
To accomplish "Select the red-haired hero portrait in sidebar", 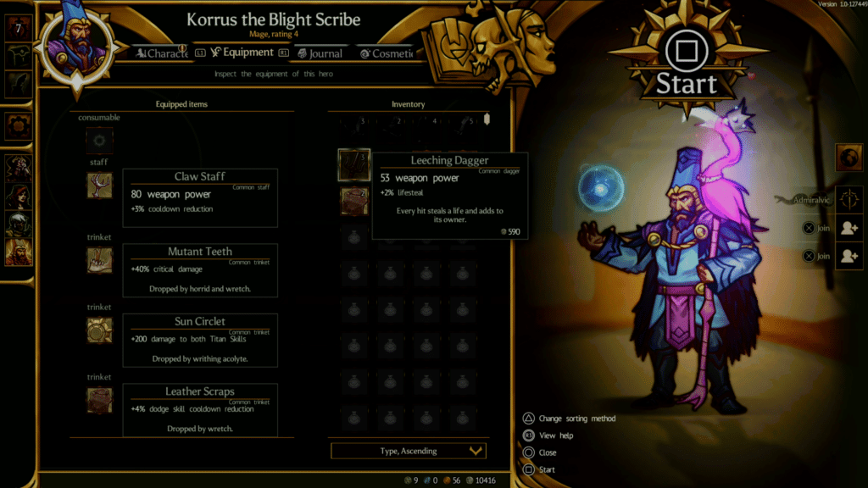I will 19,197.
